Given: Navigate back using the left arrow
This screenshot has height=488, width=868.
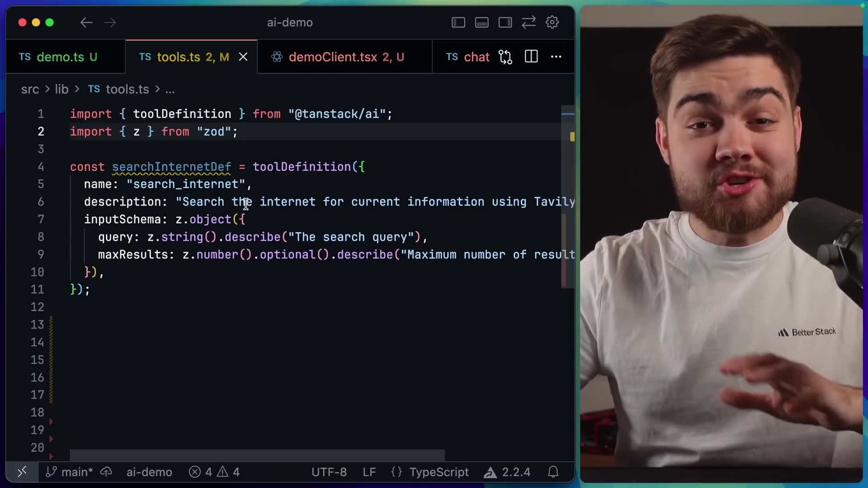Looking at the screenshot, I should click(86, 22).
